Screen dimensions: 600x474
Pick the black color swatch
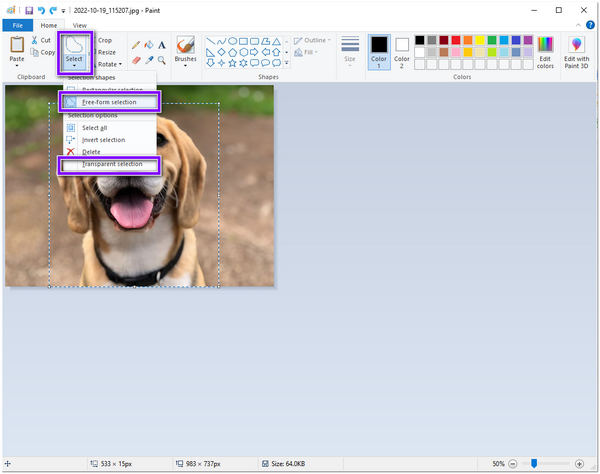coord(420,40)
